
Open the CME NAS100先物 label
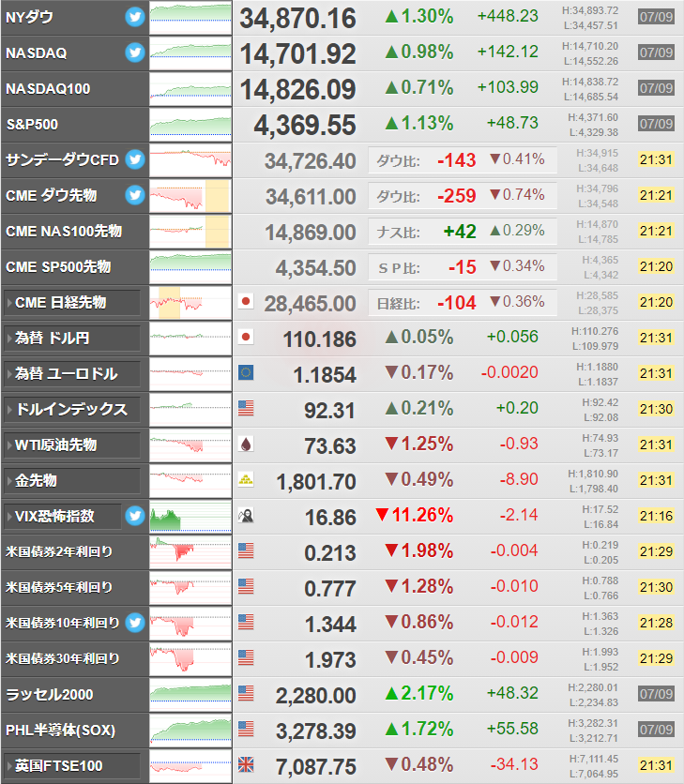(64, 231)
